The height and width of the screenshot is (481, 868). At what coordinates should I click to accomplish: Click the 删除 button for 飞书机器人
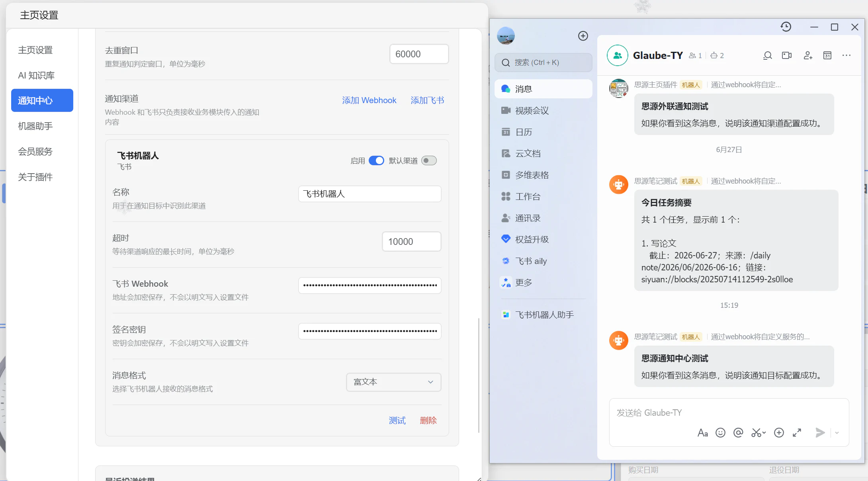point(428,420)
